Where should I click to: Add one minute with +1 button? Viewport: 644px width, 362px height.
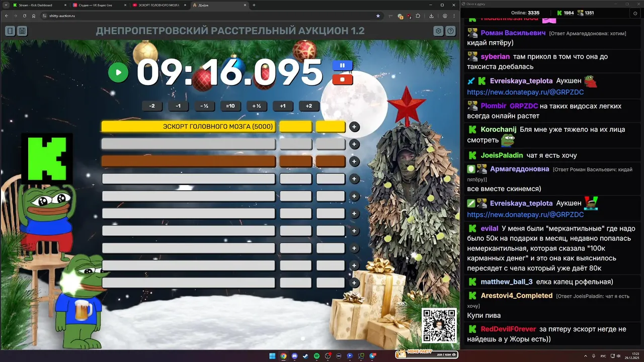[x=283, y=106]
